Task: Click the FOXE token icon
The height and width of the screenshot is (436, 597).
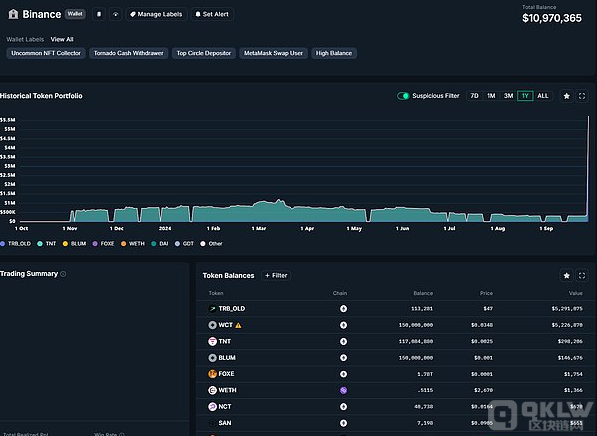Action: (212, 374)
